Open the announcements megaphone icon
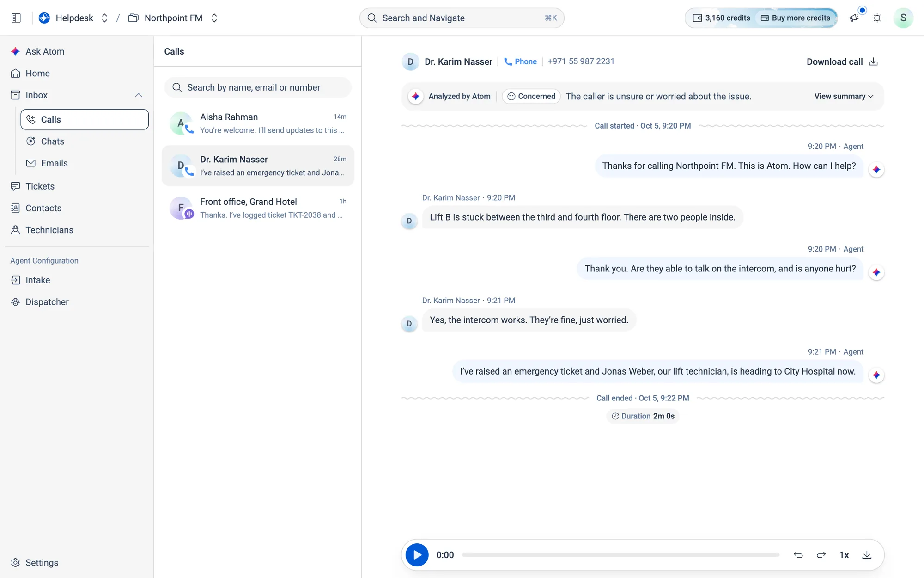The image size is (924, 578). 854,18
